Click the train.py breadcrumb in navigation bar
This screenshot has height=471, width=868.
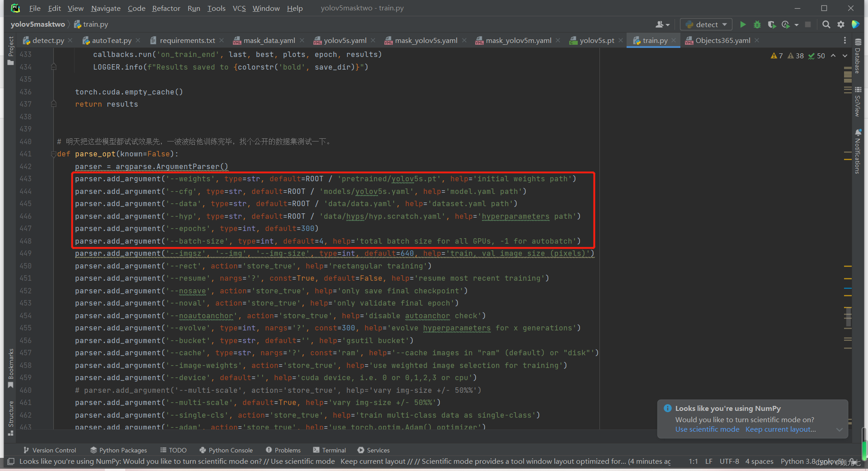coord(91,24)
